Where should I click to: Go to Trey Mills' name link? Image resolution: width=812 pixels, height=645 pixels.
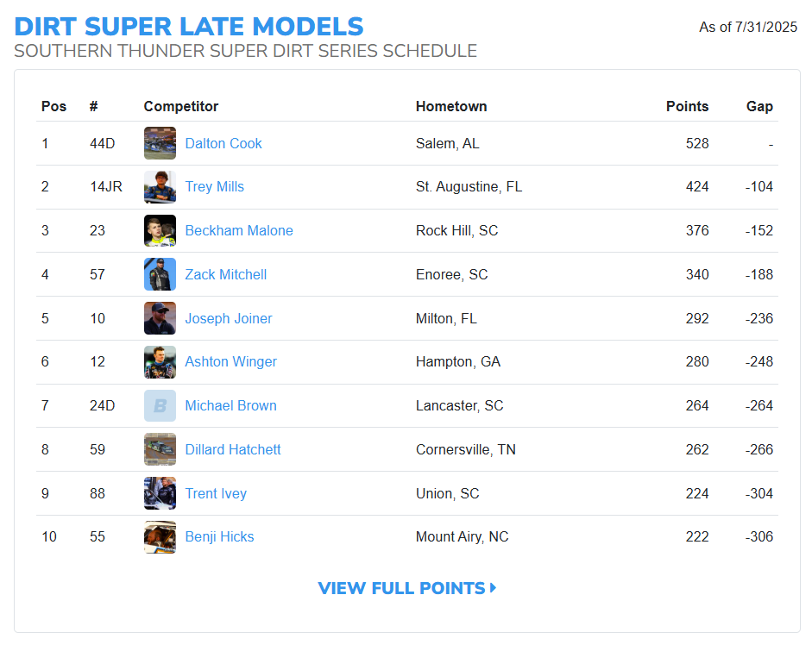[215, 187]
